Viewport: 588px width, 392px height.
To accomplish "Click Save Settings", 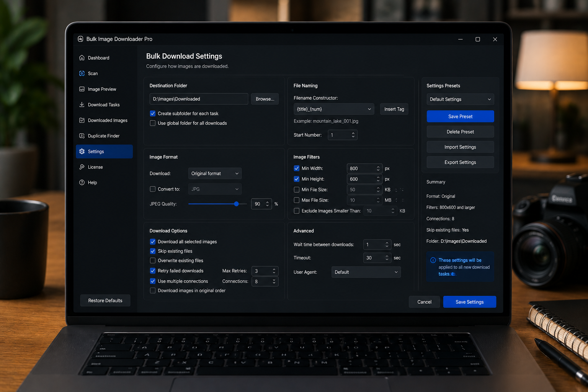I will coord(469,302).
